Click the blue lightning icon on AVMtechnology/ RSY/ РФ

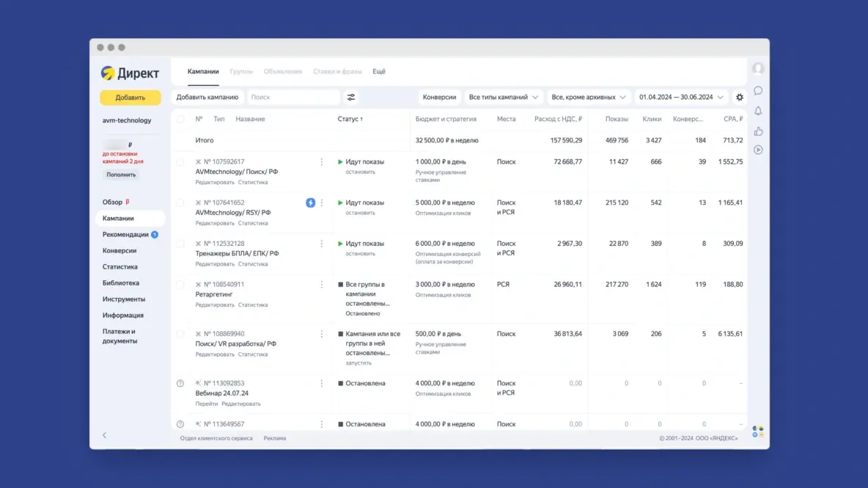click(310, 203)
